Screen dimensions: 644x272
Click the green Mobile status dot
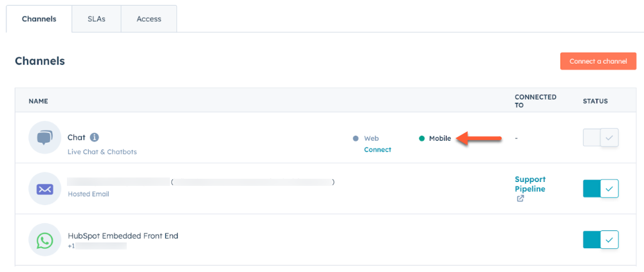click(x=421, y=139)
